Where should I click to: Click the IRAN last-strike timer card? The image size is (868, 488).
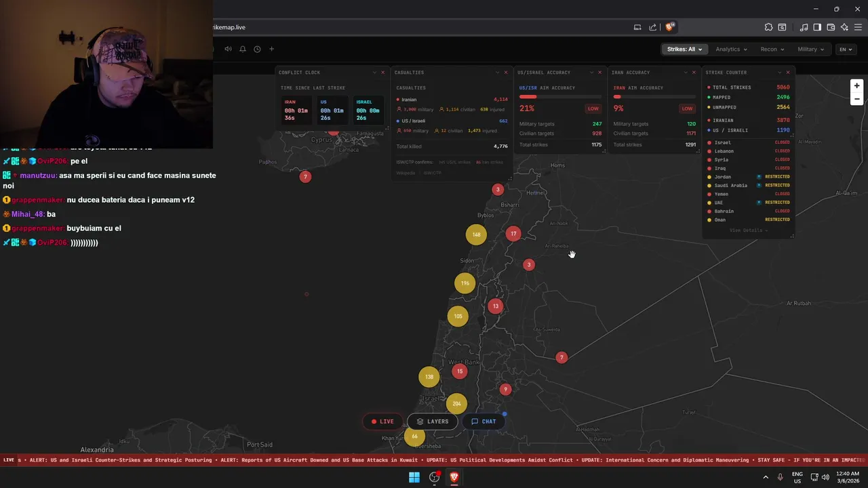[x=296, y=110]
